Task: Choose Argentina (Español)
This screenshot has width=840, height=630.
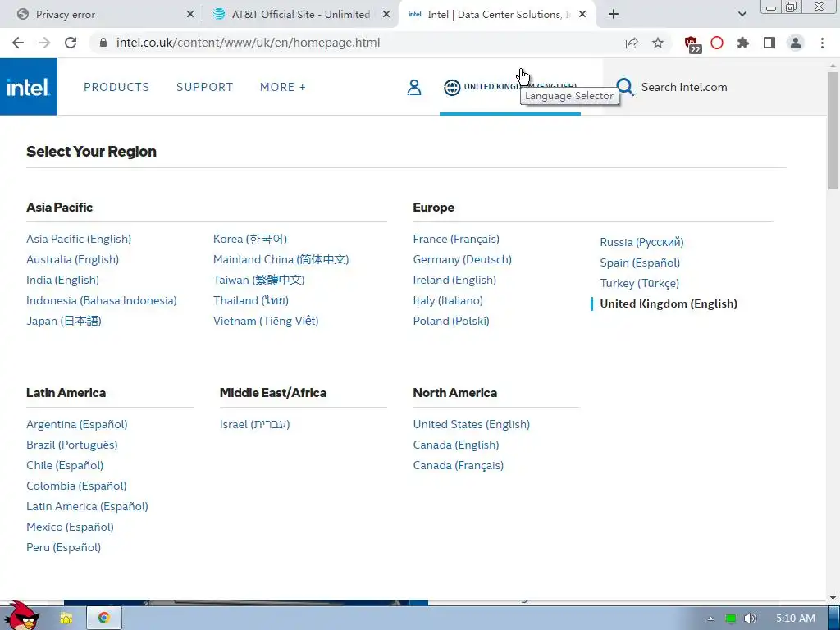Action: click(x=76, y=424)
